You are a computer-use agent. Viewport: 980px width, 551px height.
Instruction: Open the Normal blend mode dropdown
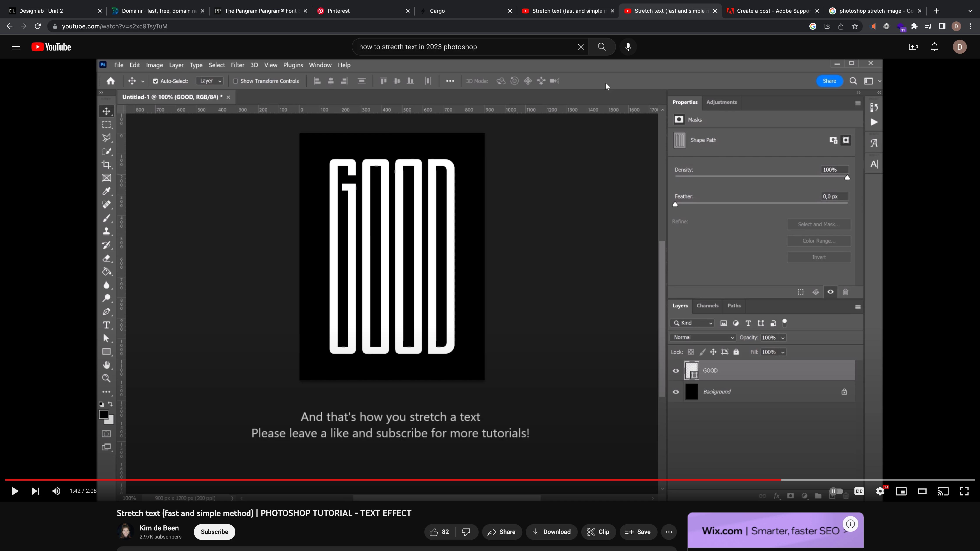click(703, 337)
